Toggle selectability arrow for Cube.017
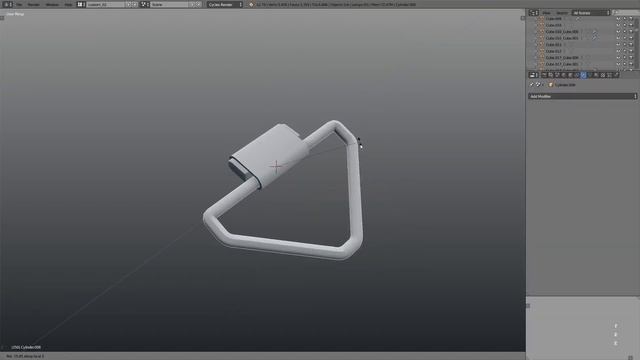This screenshot has height=360, width=640. (x=625, y=51)
